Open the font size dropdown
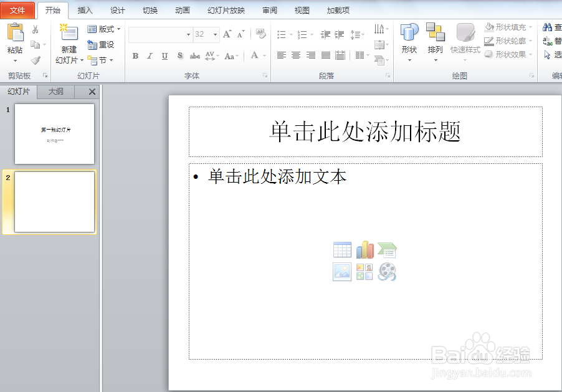 pyautogui.click(x=214, y=34)
